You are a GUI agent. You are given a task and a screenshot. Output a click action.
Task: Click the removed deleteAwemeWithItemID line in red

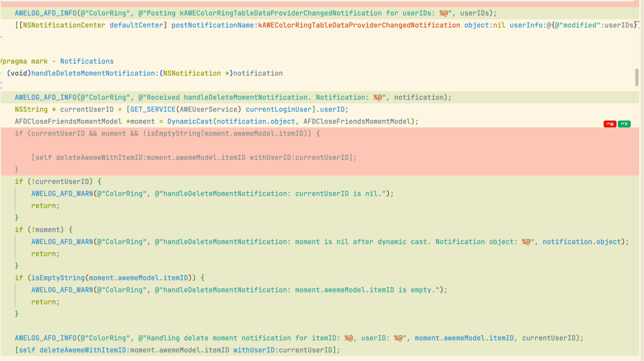(194, 158)
